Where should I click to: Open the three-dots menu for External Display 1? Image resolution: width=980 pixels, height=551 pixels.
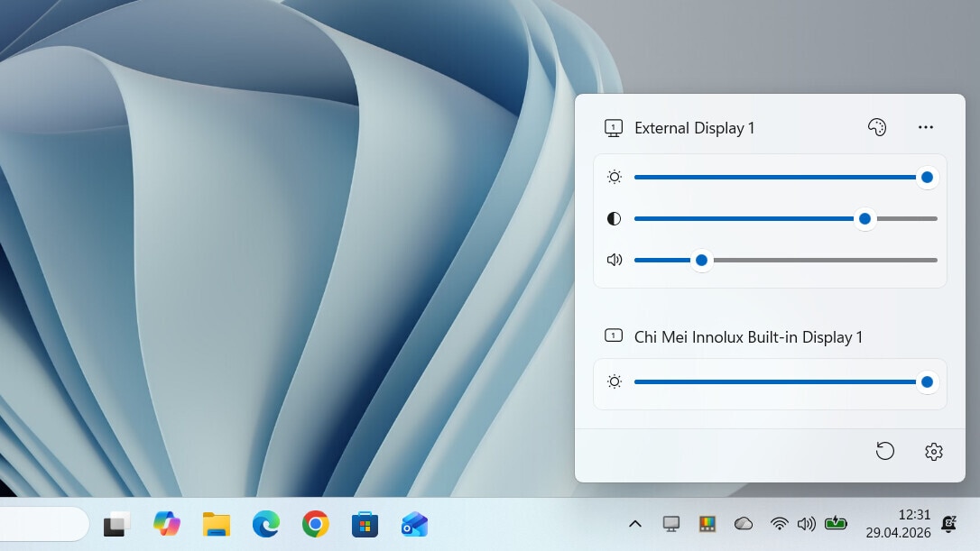coord(926,127)
